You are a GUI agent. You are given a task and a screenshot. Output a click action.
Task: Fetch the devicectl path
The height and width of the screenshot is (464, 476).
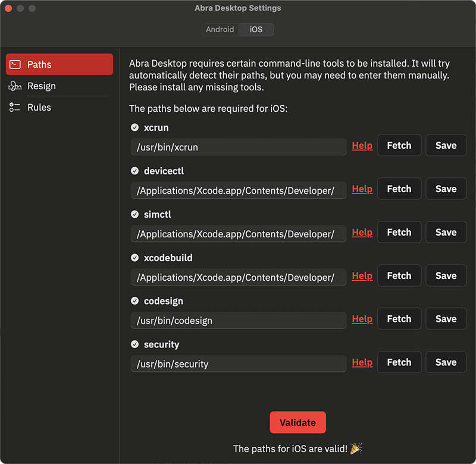pos(399,189)
